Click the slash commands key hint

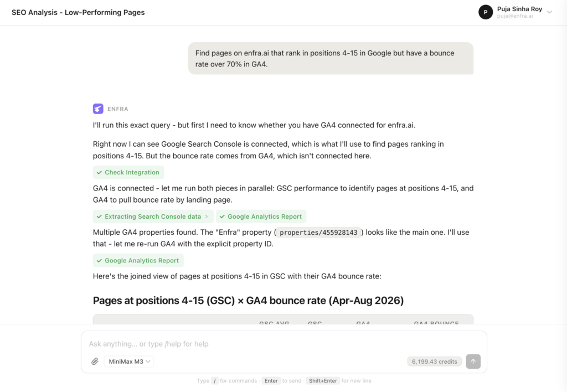214,380
